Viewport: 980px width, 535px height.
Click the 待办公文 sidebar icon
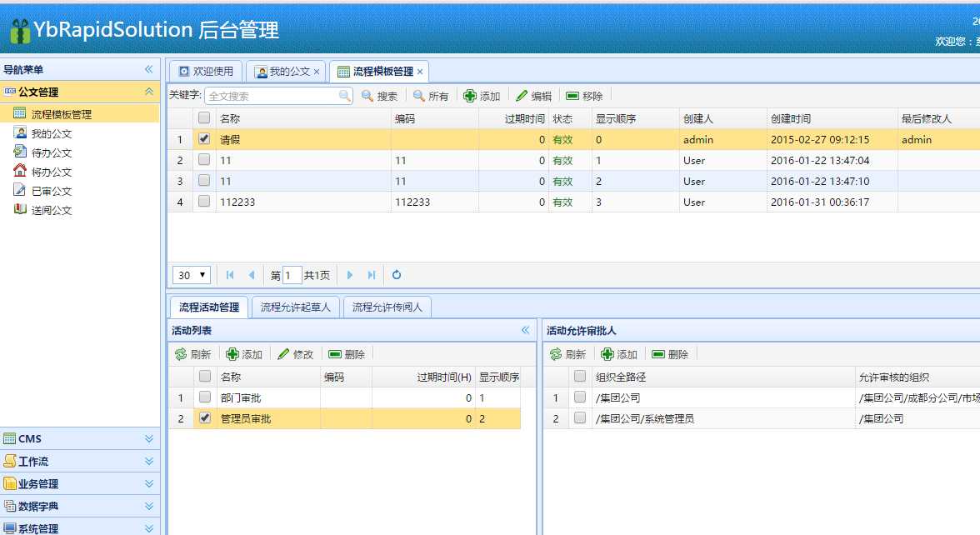pos(20,152)
